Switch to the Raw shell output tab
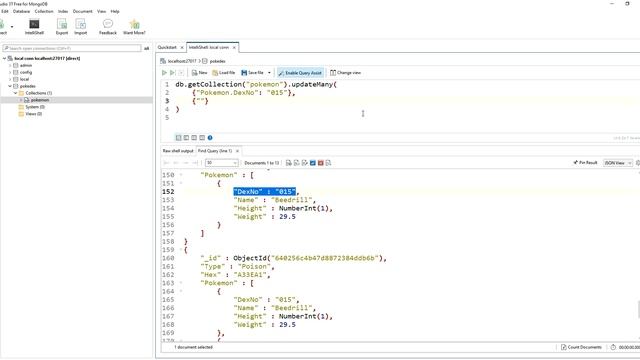 click(178, 151)
